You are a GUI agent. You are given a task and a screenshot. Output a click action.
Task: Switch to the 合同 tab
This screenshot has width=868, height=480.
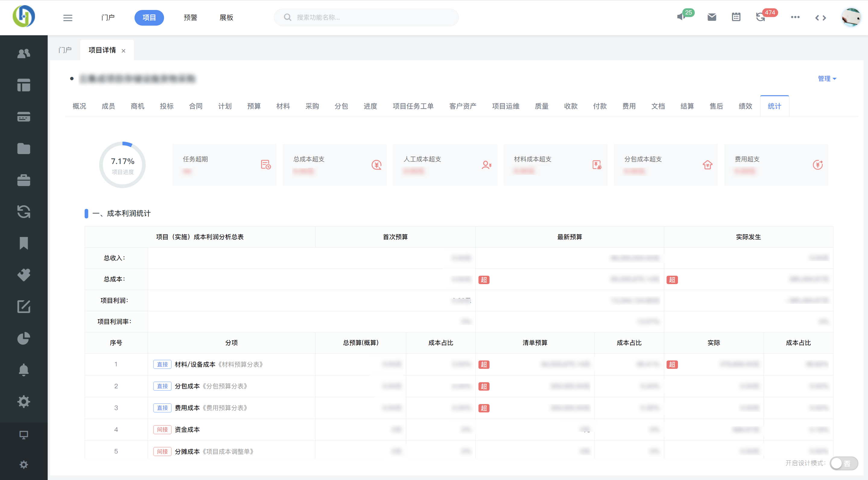(x=195, y=106)
